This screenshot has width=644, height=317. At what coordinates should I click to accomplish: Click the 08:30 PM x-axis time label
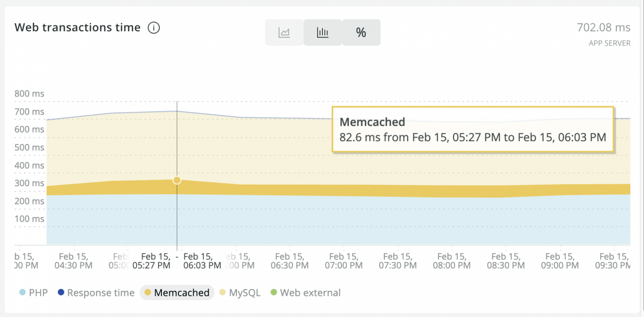click(506, 261)
